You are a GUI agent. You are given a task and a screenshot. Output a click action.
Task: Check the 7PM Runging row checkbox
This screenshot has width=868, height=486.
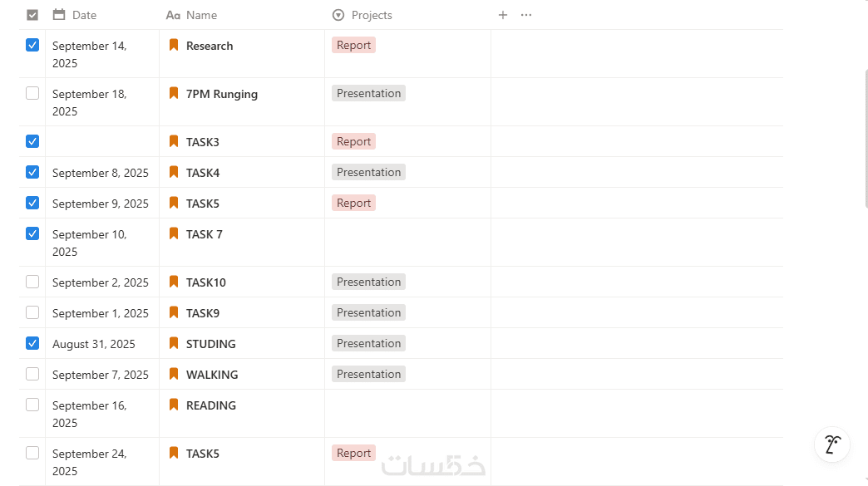coord(32,93)
